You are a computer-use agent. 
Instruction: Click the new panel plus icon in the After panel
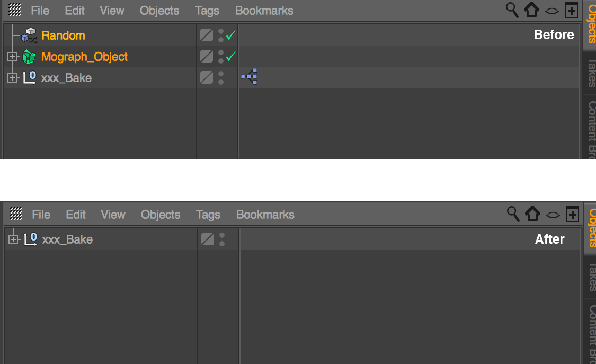click(x=572, y=214)
